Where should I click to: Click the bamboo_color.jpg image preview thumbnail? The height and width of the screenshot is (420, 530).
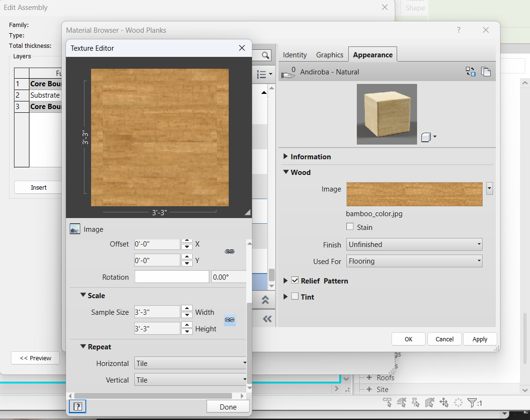click(x=414, y=194)
